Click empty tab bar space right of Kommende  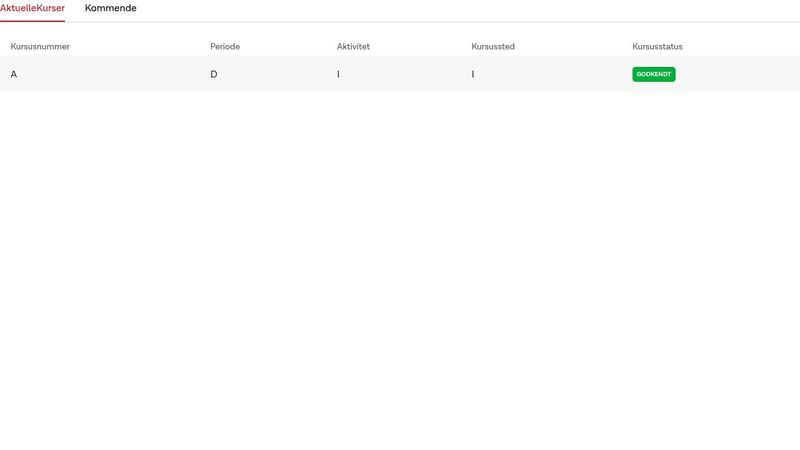point(450,9)
